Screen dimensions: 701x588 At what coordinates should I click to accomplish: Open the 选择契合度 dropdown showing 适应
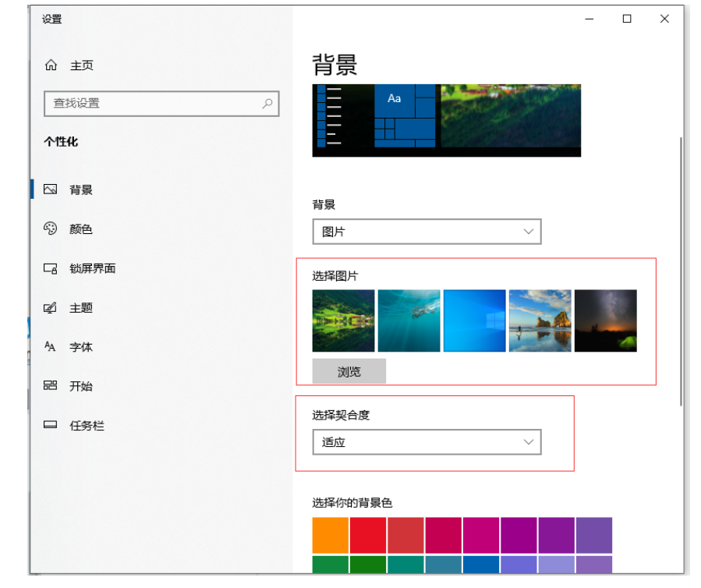tap(427, 442)
